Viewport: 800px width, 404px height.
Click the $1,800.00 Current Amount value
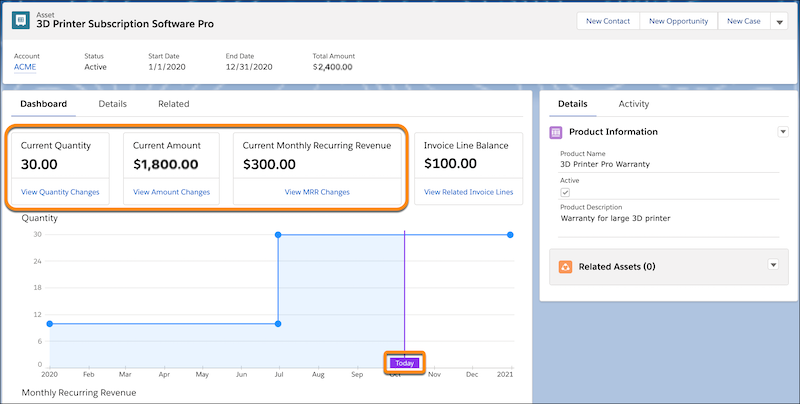tap(166, 165)
